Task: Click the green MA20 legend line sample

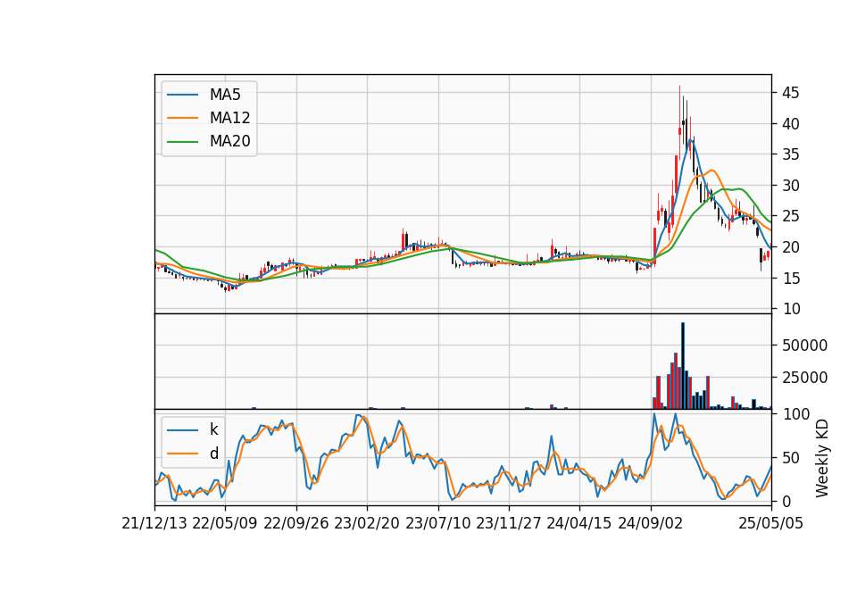Action: 182,142
